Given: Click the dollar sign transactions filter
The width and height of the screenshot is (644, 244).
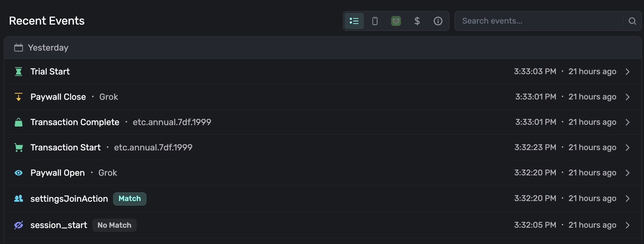Looking at the screenshot, I should (417, 21).
